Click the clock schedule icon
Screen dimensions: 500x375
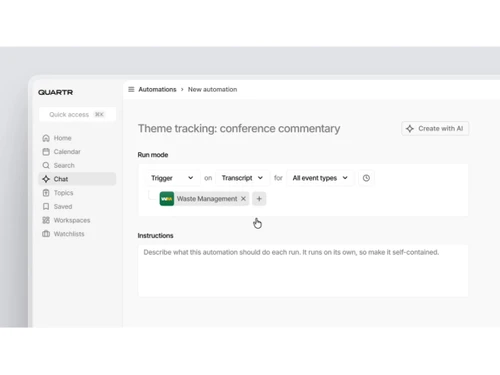(x=366, y=178)
